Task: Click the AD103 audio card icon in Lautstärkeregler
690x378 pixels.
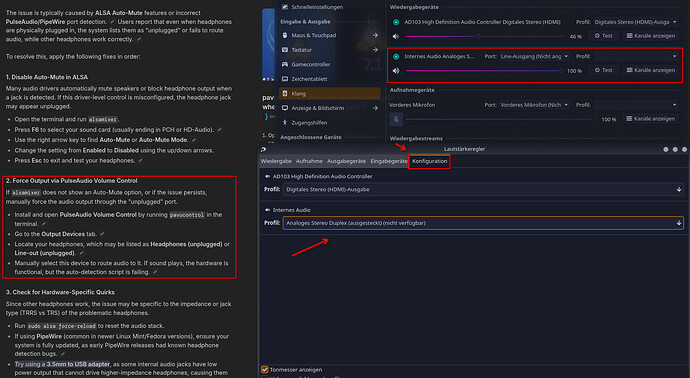Action: coord(267,176)
